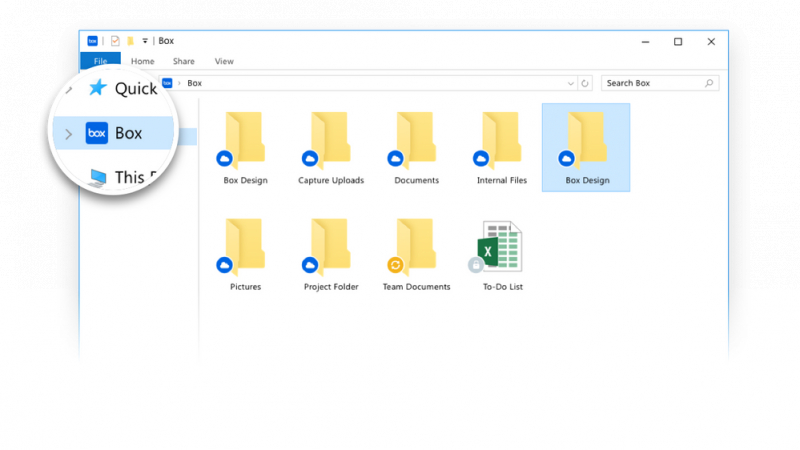Refresh the Box folder view
Viewport: 800px width, 450px height.
point(585,83)
